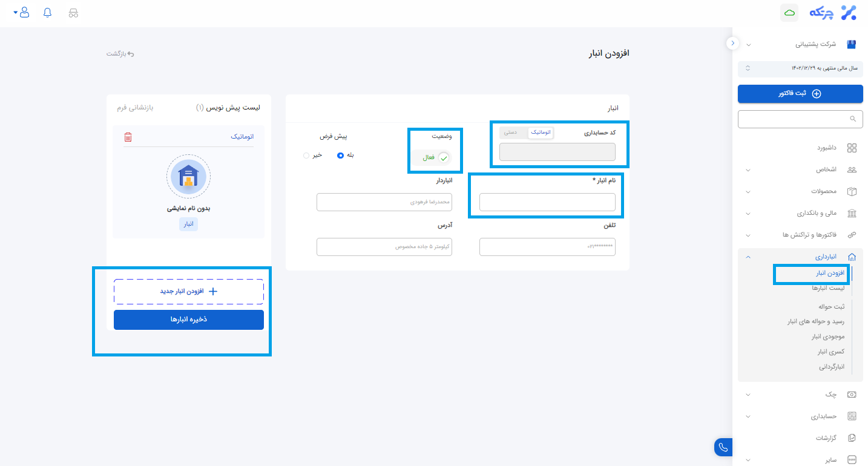Select the خیر default radio button
868x466 pixels.
click(306, 155)
